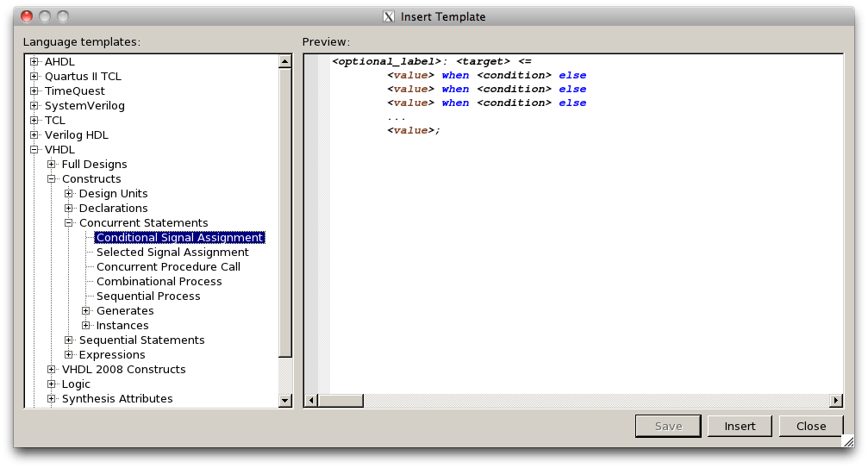Expand the Design Units node
868x468 pixels.
point(69,194)
